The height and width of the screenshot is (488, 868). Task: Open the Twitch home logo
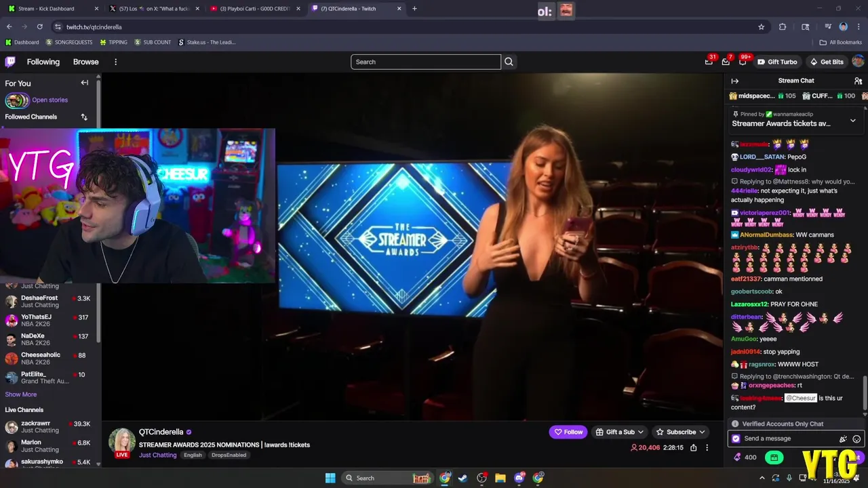pyautogui.click(x=10, y=62)
